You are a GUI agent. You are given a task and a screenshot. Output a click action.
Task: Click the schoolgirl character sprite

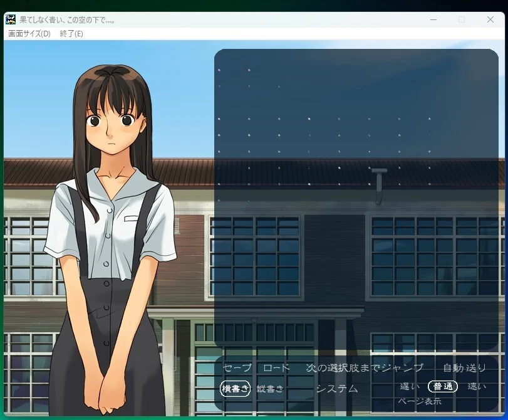(x=110, y=240)
